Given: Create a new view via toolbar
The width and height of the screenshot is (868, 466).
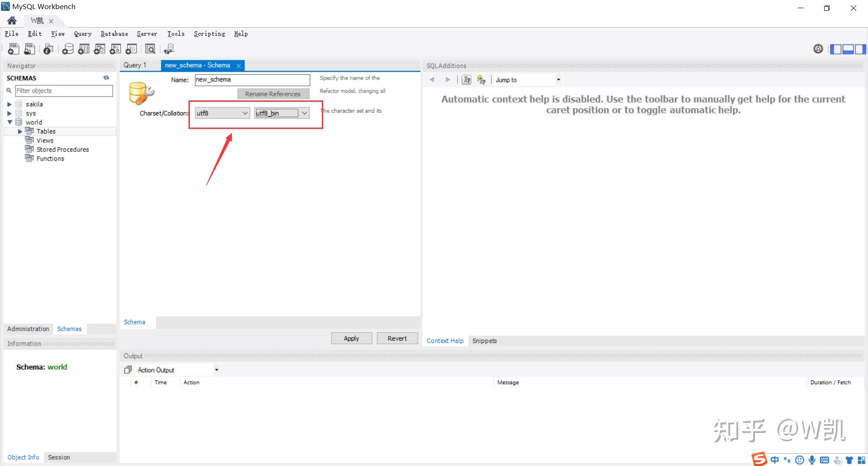Looking at the screenshot, I should [99, 49].
